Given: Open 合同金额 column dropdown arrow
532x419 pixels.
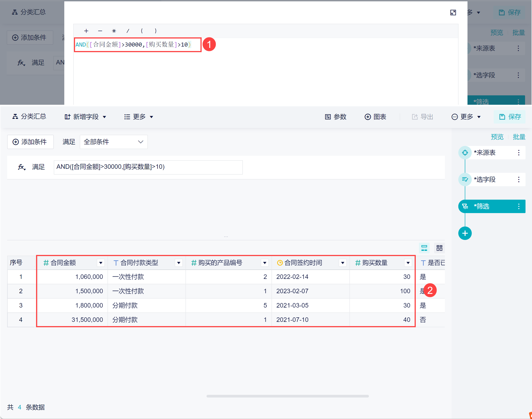Looking at the screenshot, I should pos(101,263).
